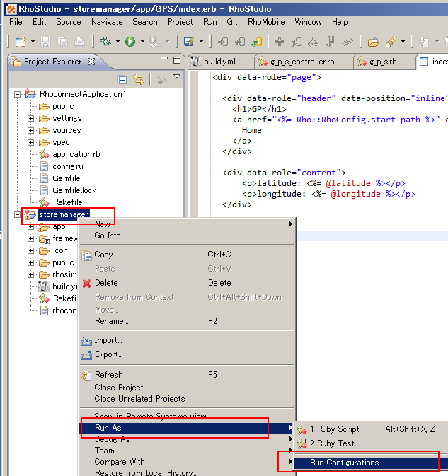Open the File menu
Viewport: 448px width, 476px height.
[x=16, y=22]
